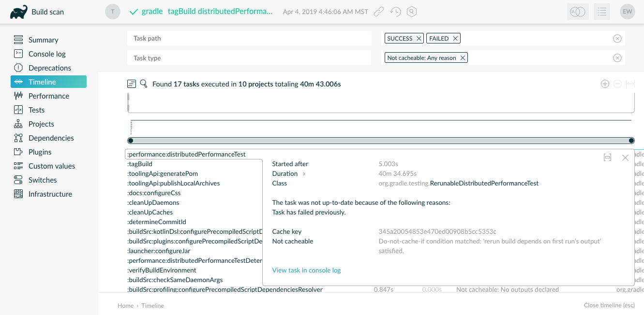Open the Performance section

pos(48,96)
